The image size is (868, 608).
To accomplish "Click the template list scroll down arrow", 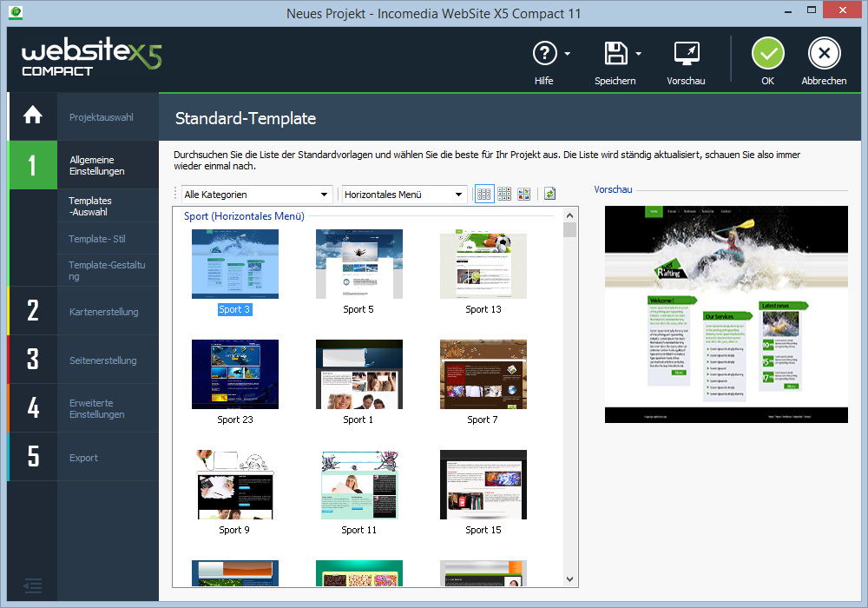I will (569, 579).
